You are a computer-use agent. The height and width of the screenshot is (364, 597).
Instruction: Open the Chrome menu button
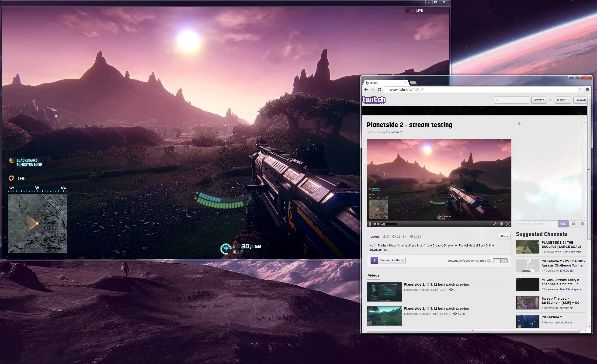587,90
